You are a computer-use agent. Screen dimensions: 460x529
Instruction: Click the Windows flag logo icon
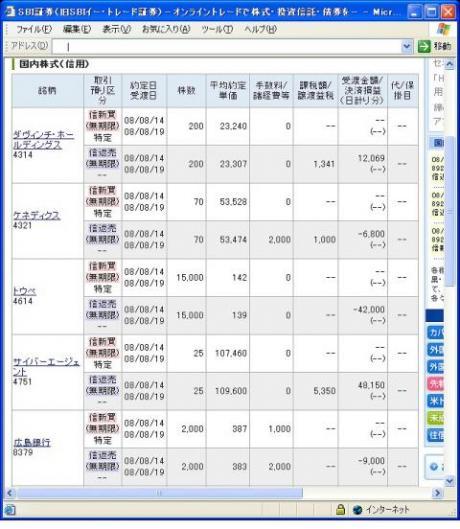pyautogui.click(x=443, y=29)
